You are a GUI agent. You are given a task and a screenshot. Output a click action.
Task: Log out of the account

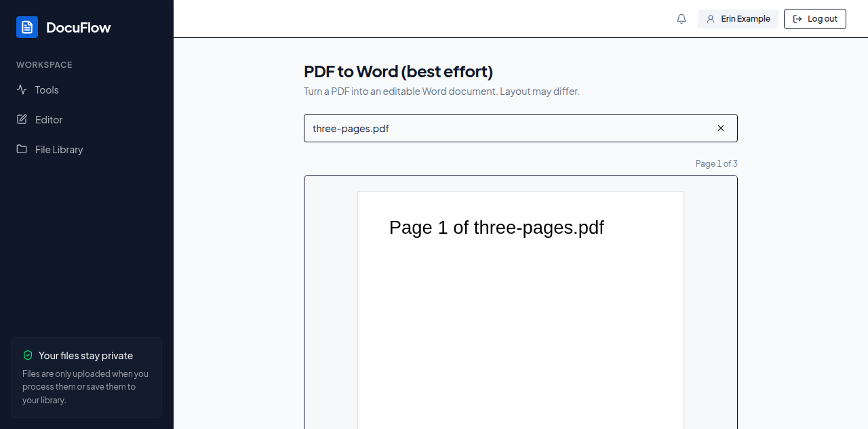coord(815,19)
